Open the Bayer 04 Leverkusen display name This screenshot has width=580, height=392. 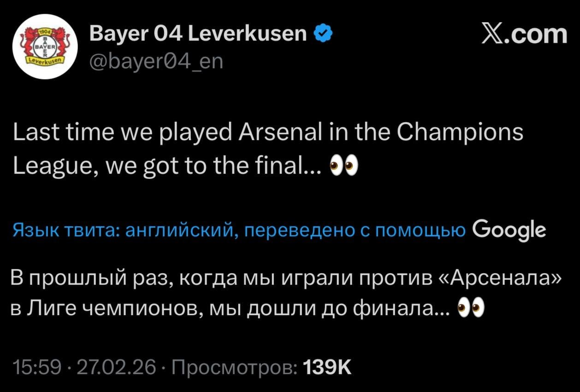198,33
